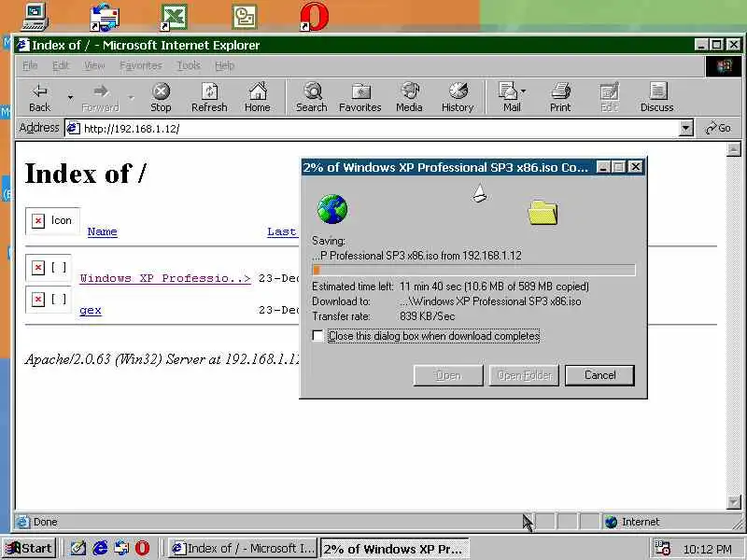Click the Go button beside address bar
The height and width of the screenshot is (560, 747).
click(718, 128)
